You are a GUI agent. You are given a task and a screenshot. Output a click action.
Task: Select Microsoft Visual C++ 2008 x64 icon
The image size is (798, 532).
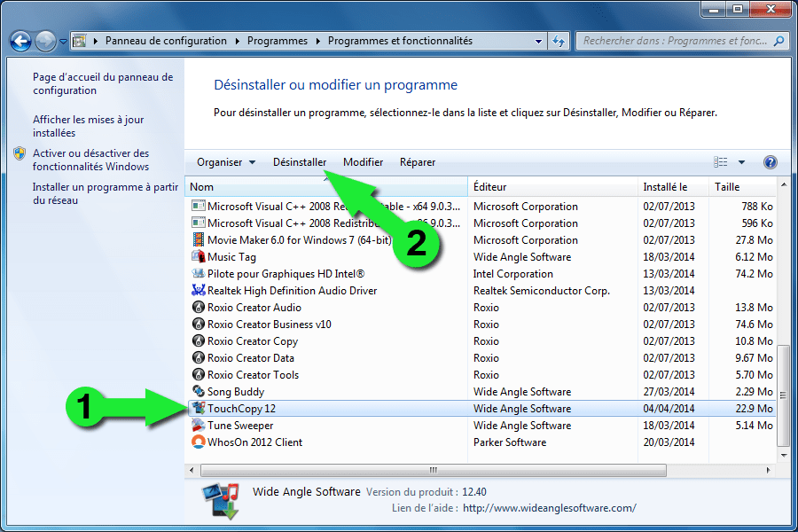(198, 206)
